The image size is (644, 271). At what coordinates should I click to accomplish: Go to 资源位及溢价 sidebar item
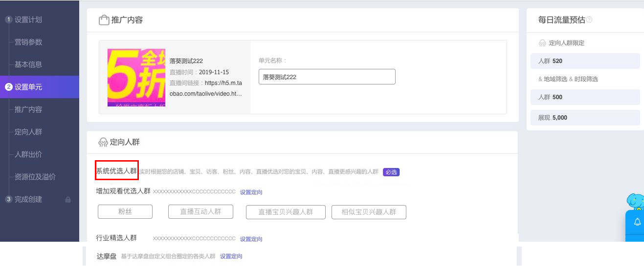pyautogui.click(x=35, y=177)
